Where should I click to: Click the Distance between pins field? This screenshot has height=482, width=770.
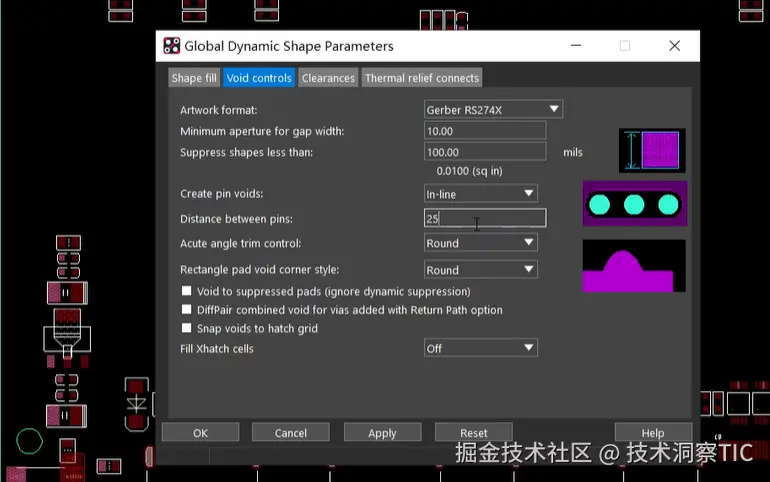point(485,218)
